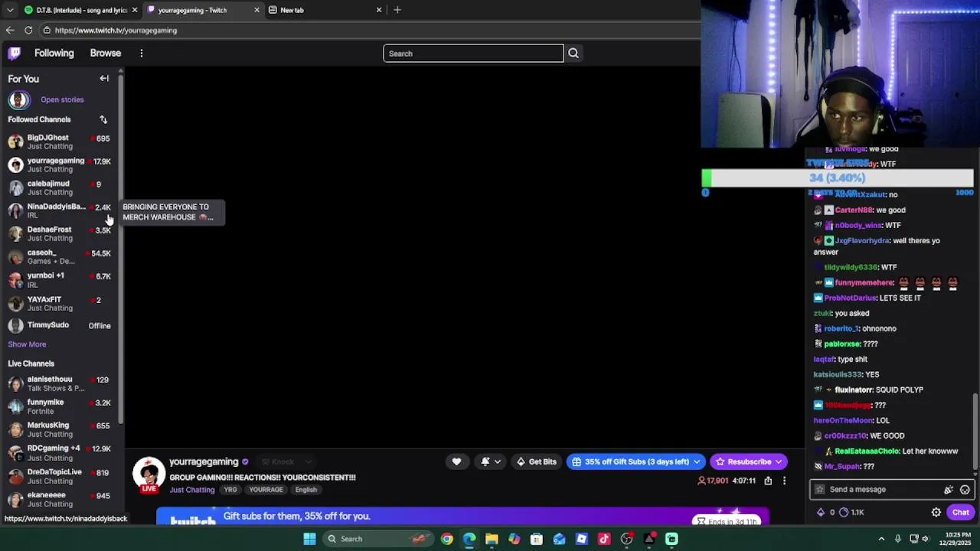Open Google Chrome from taskbar
The height and width of the screenshot is (551, 980).
point(447,539)
